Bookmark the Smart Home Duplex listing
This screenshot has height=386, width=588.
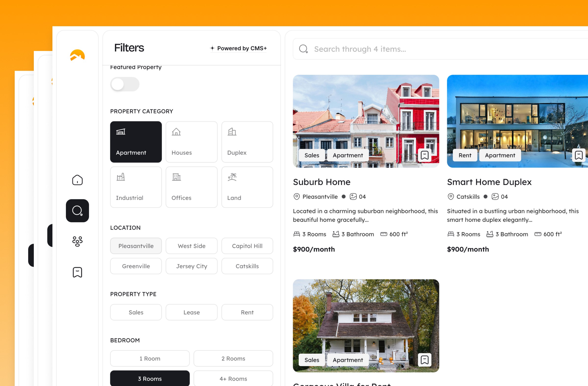[578, 155]
